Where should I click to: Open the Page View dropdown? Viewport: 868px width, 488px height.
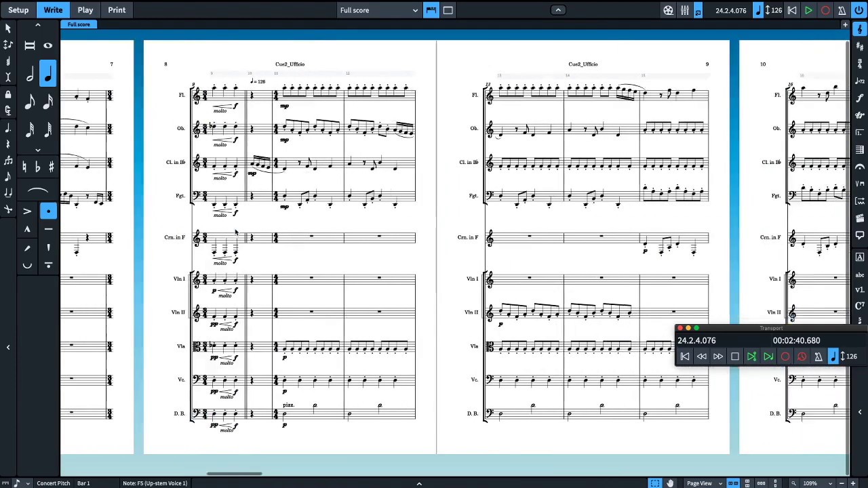tap(703, 483)
